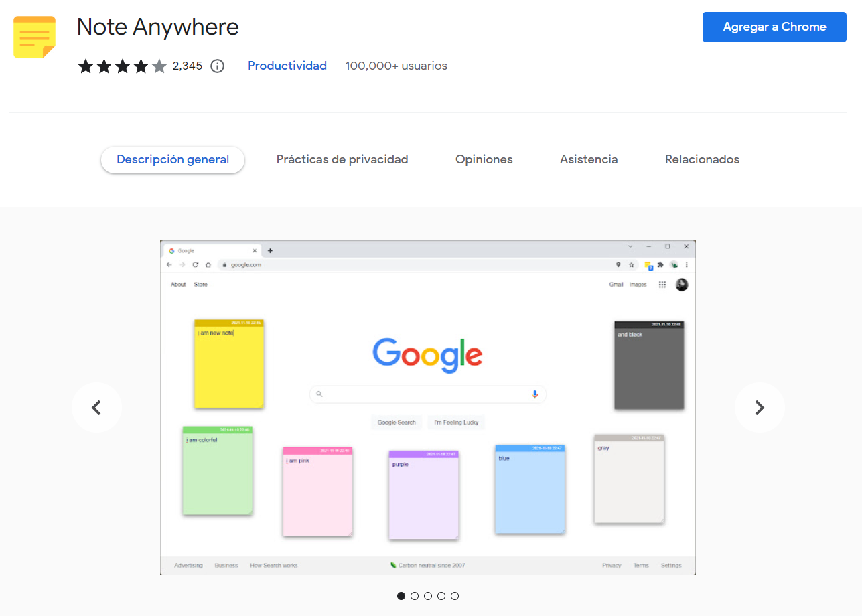Open the Opiniones tab
The image size is (862, 616).
(484, 159)
